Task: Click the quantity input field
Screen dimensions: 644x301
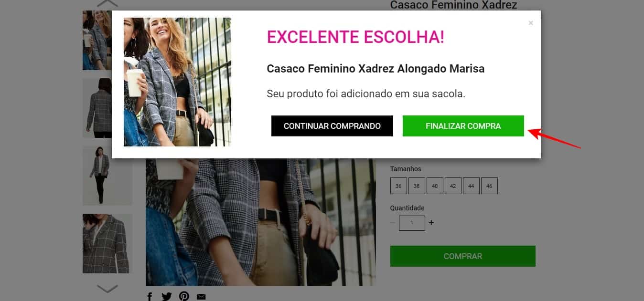Action: 412,223
